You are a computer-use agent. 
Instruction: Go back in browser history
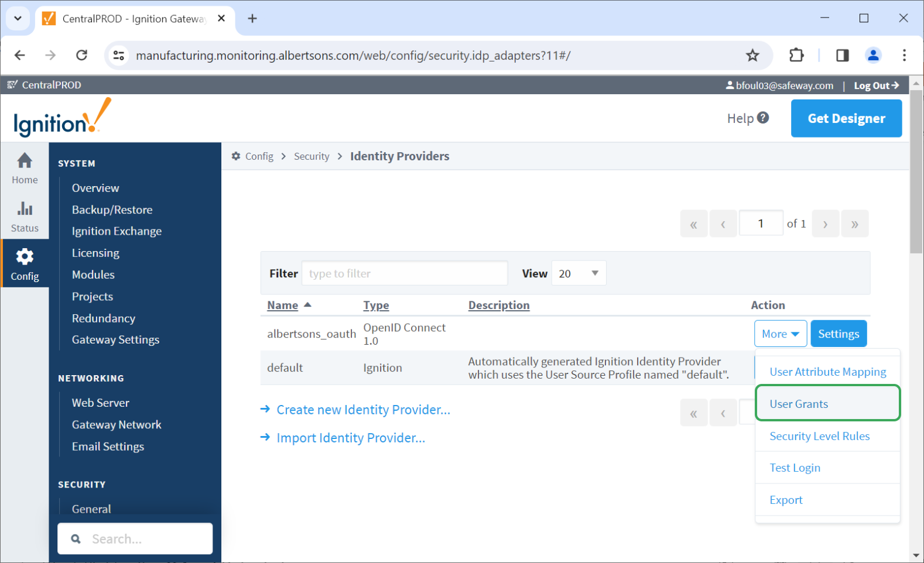click(20, 55)
